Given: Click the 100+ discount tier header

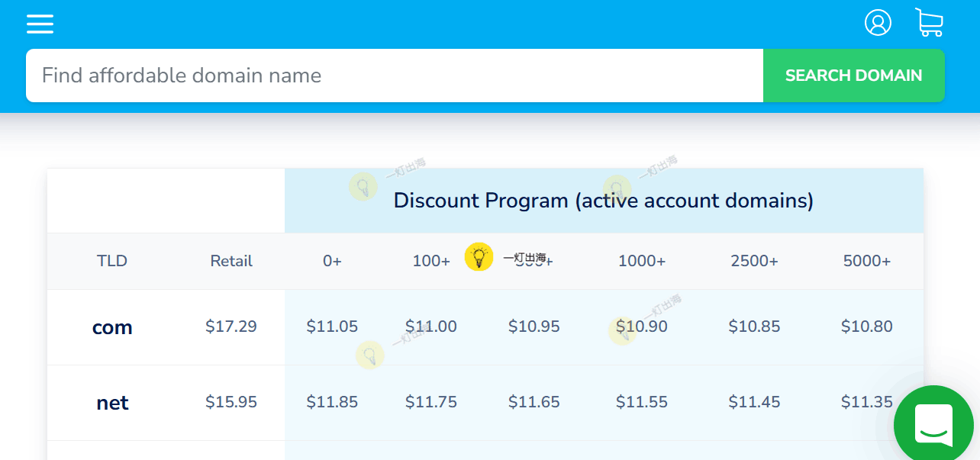Looking at the screenshot, I should click(x=431, y=261).
